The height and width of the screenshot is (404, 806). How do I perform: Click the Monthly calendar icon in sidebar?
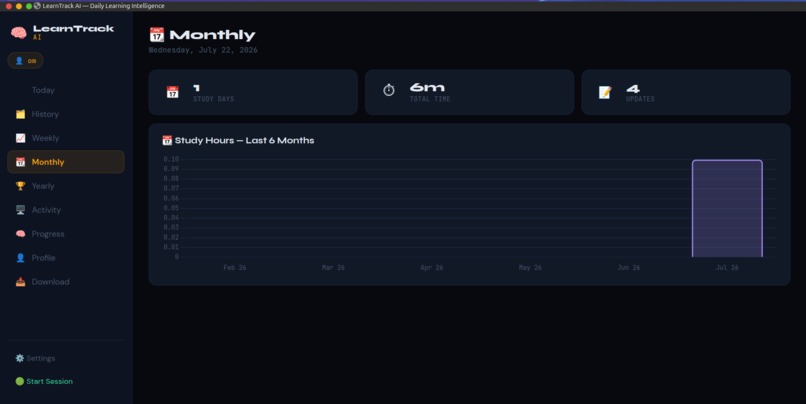21,162
